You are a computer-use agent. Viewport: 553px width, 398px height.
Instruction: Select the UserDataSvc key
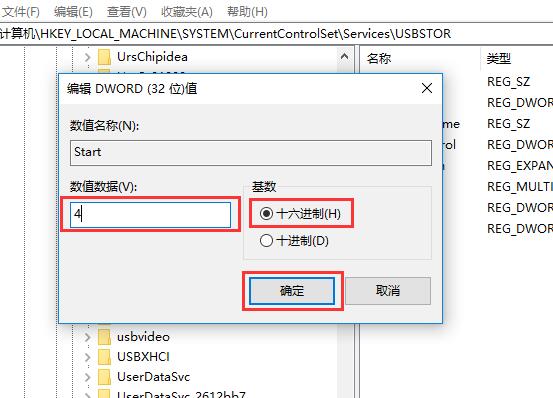click(x=153, y=377)
